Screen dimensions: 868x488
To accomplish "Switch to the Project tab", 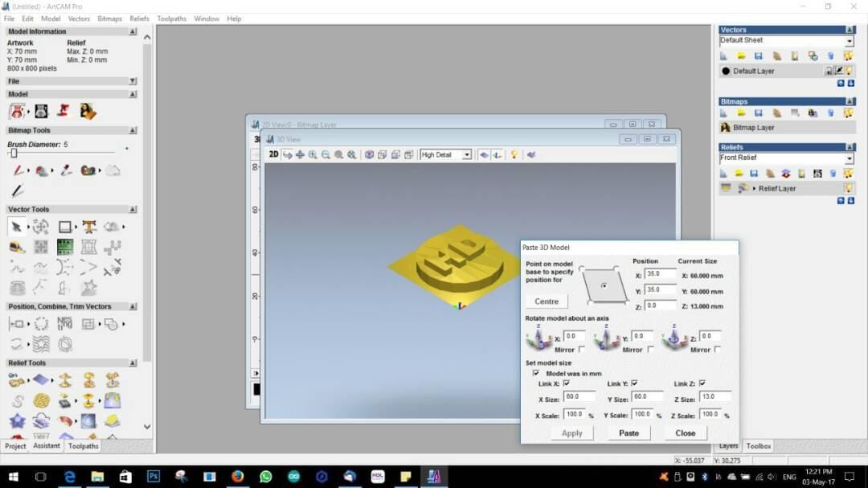I will [x=15, y=446].
